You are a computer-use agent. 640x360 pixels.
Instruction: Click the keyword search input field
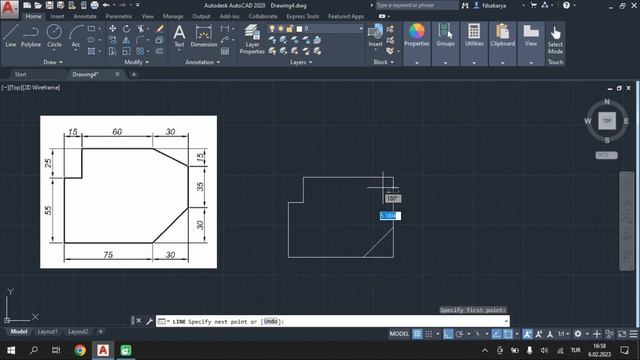[416, 5]
